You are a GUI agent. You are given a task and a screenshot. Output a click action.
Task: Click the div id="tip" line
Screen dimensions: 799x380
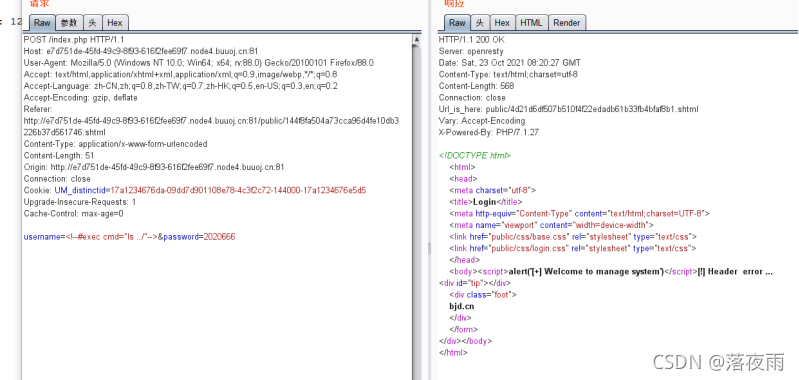[474, 283]
